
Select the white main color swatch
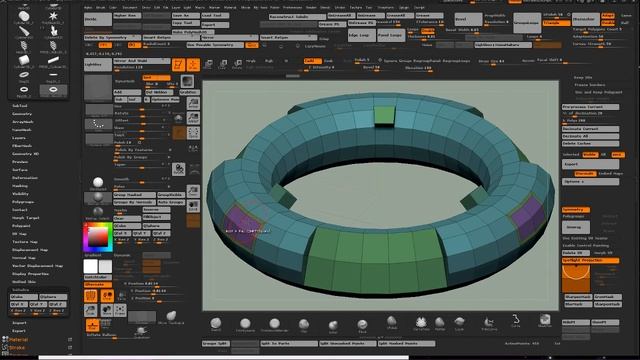coord(91,267)
